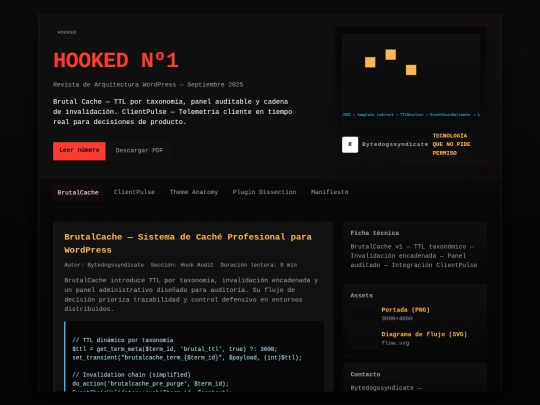
Task: Click the Portada asset thumbnail
Action: click(x=364, y=314)
